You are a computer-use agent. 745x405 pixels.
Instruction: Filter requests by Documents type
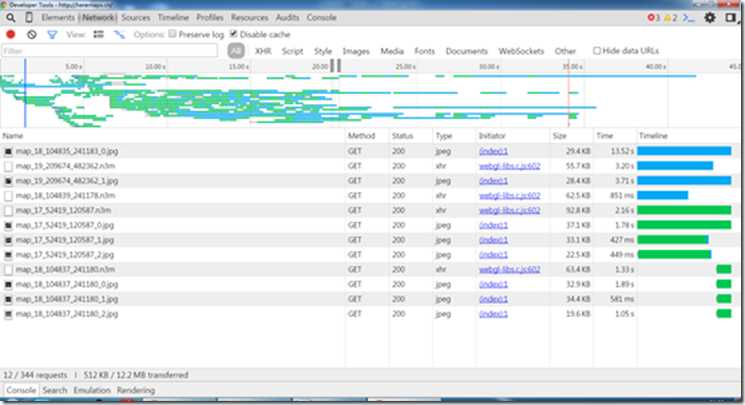click(467, 51)
